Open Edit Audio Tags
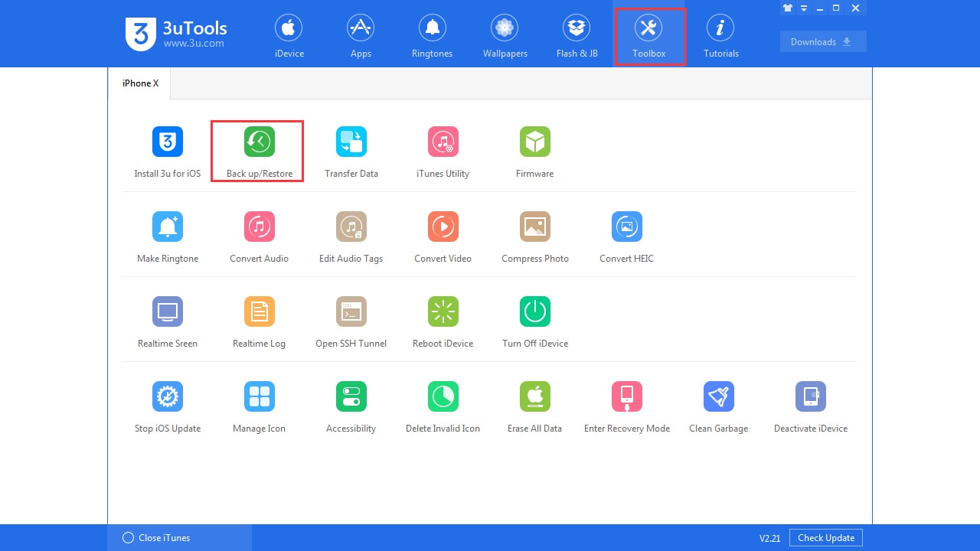Screen dimensions: 980x551 coord(351,237)
